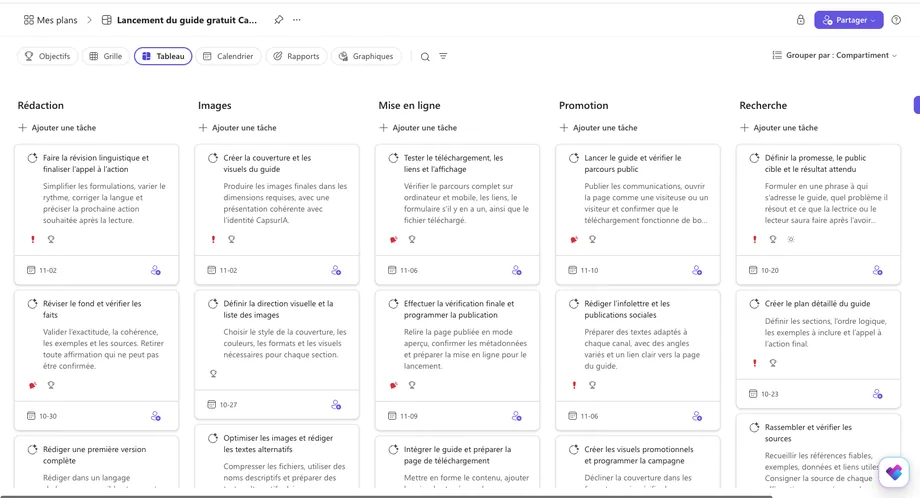Image resolution: width=920 pixels, height=498 pixels.
Task: Assign someone to 'Tester le téléchargement' task
Action: point(516,270)
